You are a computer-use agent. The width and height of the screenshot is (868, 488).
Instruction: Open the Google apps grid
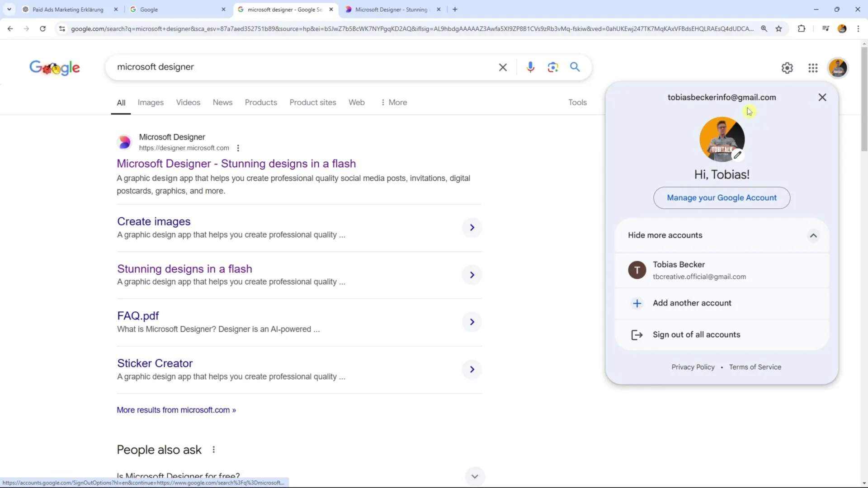click(813, 68)
